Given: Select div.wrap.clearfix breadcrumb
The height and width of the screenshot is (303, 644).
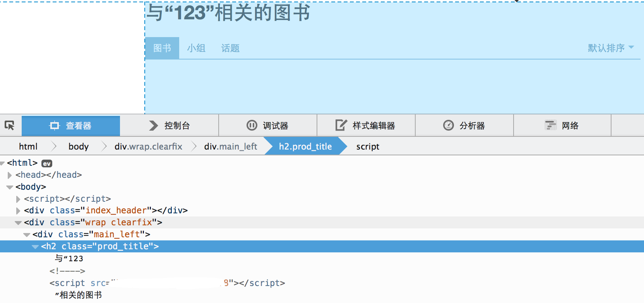Looking at the screenshot, I should 148,146.
